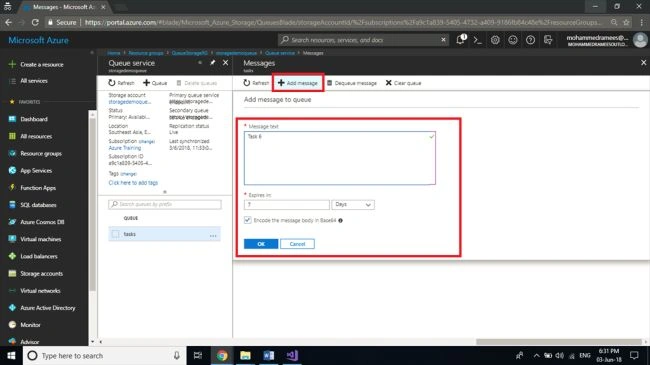Clear the Azure search box
The image size is (650, 365).
[443, 40]
